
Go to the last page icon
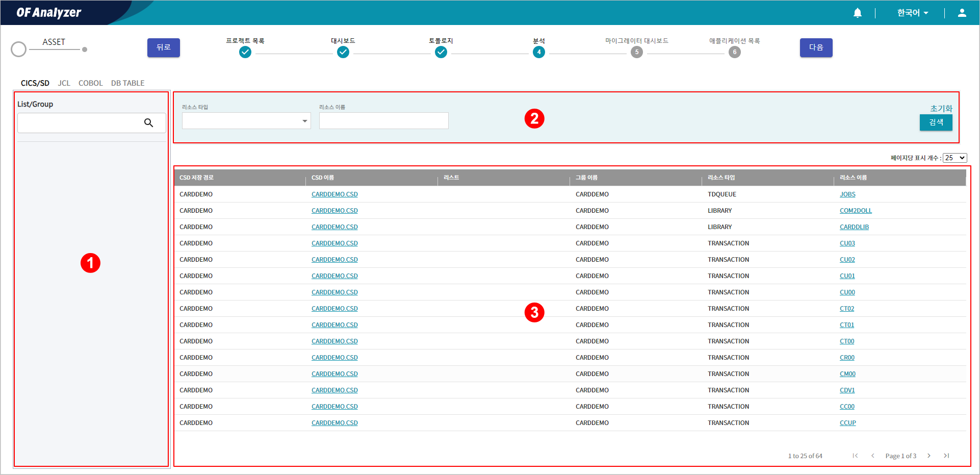[946, 456]
